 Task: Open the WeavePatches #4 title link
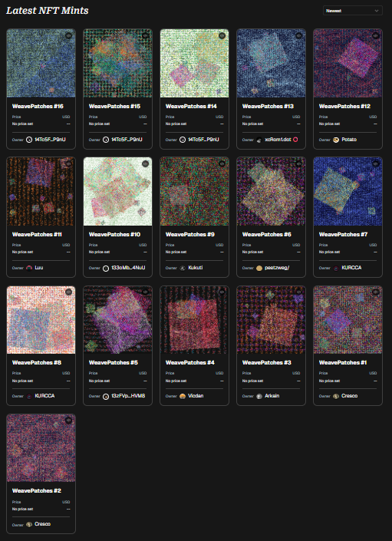point(190,363)
